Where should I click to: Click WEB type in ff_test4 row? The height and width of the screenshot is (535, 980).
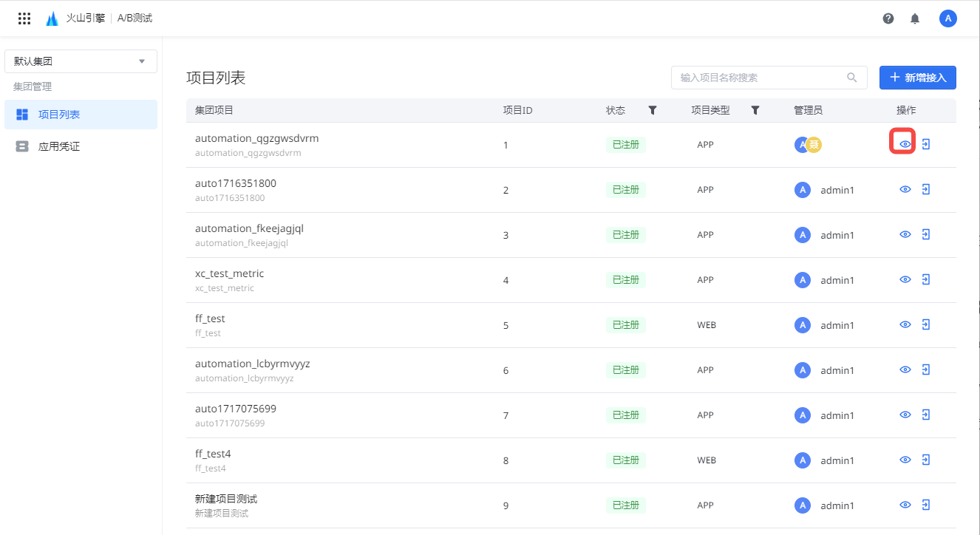click(x=707, y=460)
